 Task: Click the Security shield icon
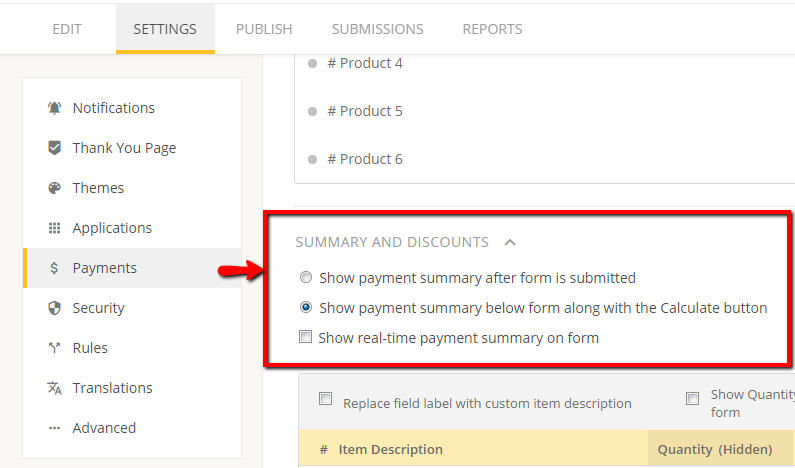(54, 308)
